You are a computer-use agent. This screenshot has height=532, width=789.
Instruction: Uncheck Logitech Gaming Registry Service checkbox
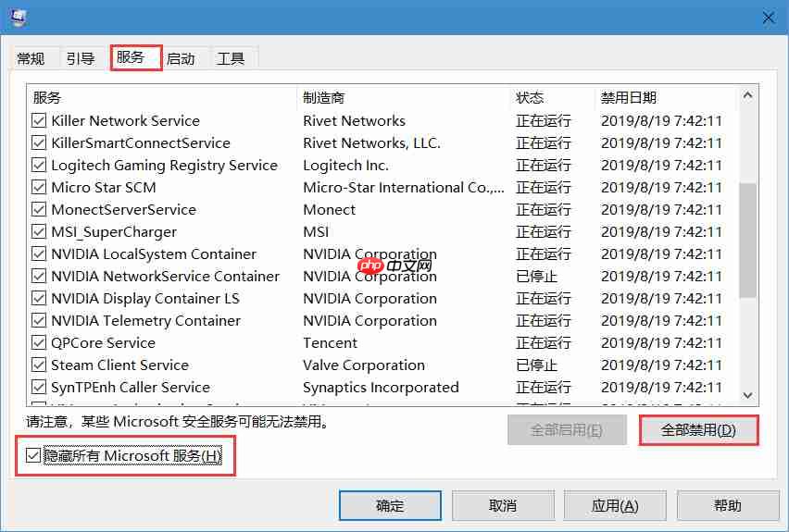[x=39, y=165]
